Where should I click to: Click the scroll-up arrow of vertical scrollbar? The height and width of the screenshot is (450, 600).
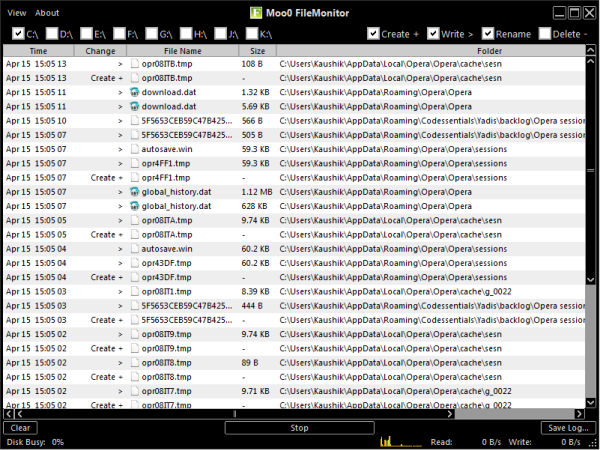pyautogui.click(x=590, y=61)
